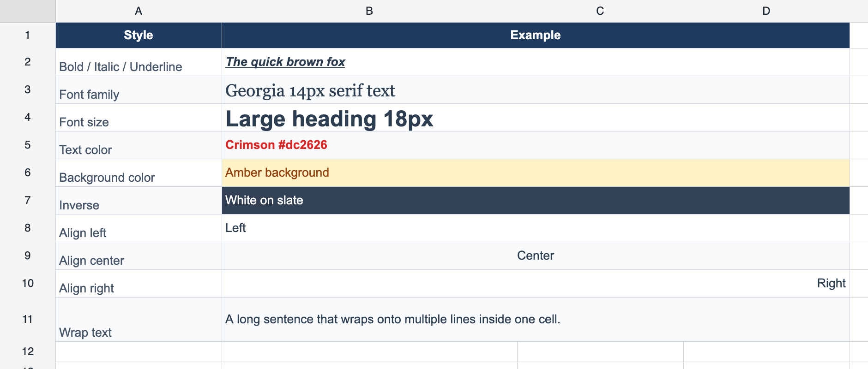This screenshot has width=868, height=369.
Task: Select the 'Align center' cell
Action: pyautogui.click(x=139, y=256)
